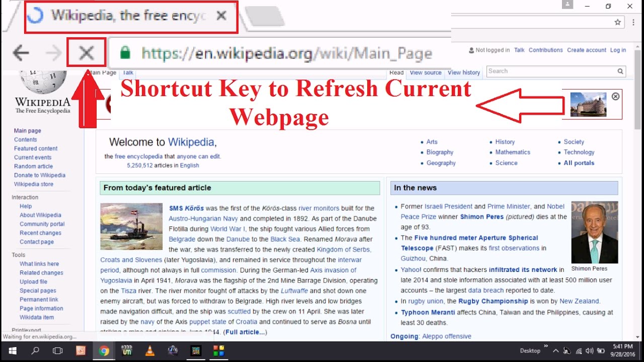Switch to the Read tab

[396, 72]
